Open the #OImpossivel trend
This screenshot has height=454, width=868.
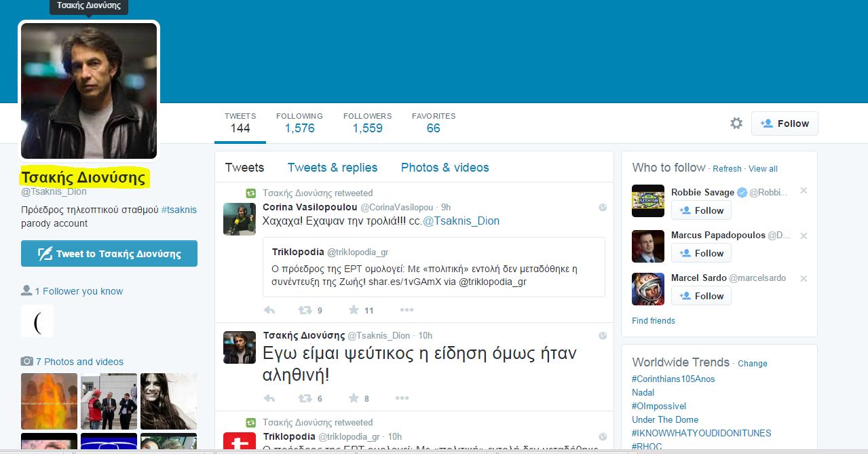660,406
